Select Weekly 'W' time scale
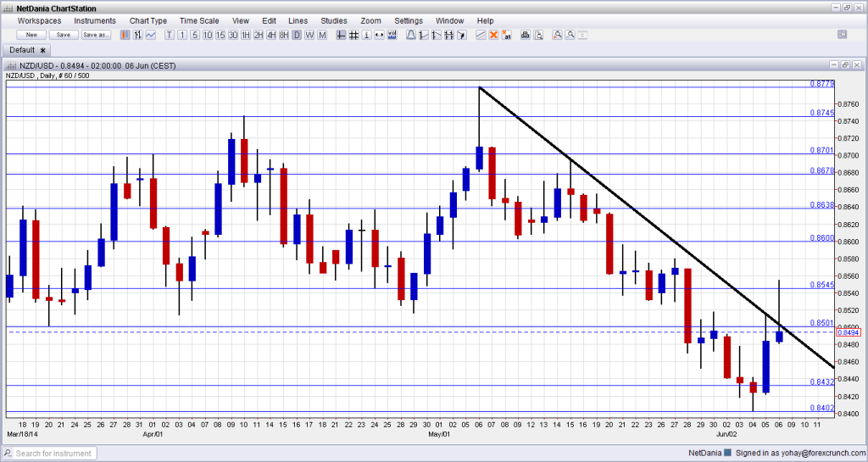The image size is (868, 462). tap(309, 35)
